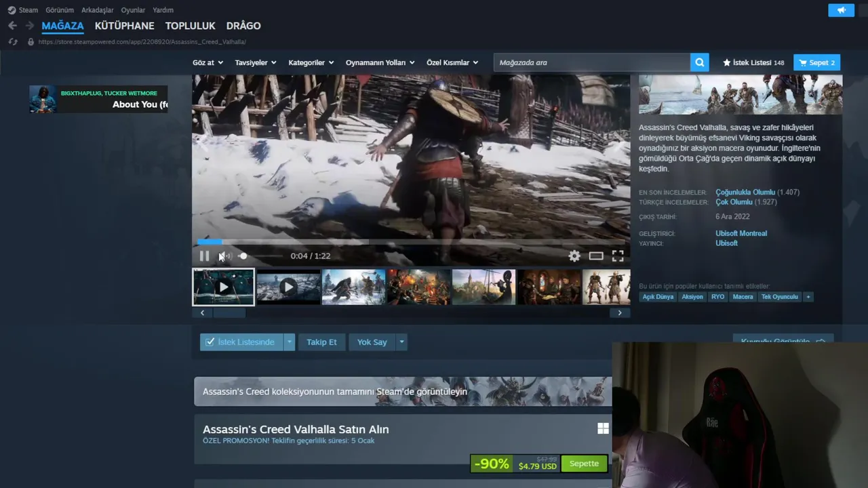Screen dimensions: 868x488
Task: Open the Oyunlar menu
Action: [x=133, y=10]
